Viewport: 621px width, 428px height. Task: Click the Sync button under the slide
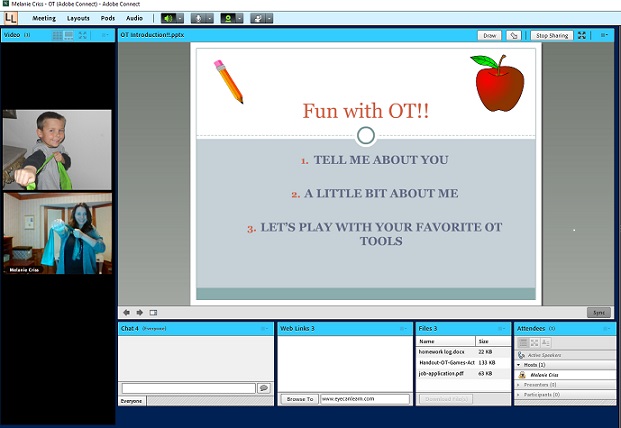[598, 312]
